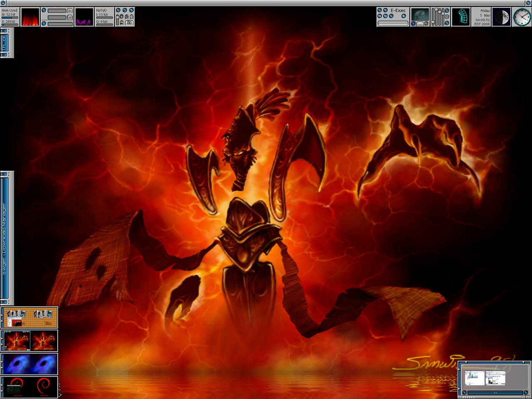
Task: Click the Net I/O monitor epplet
Action: tap(105, 17)
